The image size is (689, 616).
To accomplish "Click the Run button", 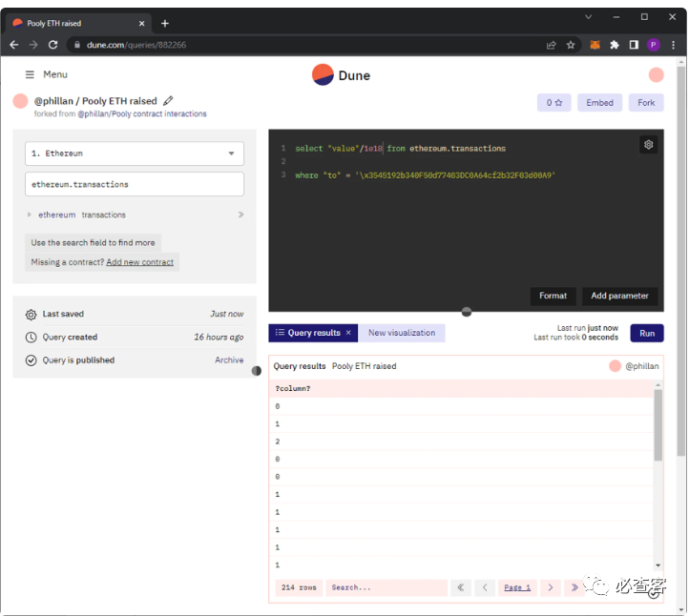I will click(647, 333).
